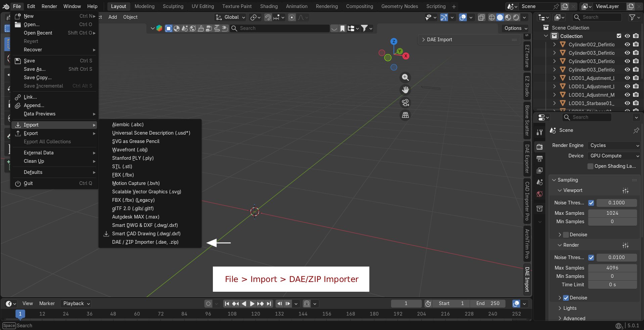The height and width of the screenshot is (330, 644).
Task: Click the play animation button
Action: point(252,303)
